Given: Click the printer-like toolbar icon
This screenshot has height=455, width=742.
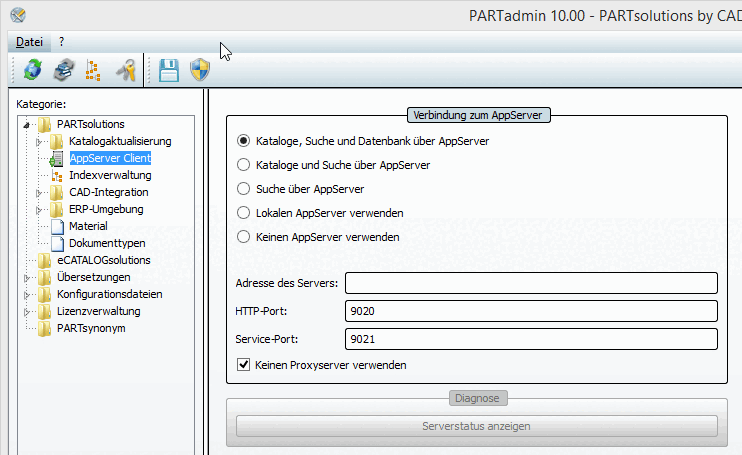Looking at the screenshot, I should coord(63,69).
